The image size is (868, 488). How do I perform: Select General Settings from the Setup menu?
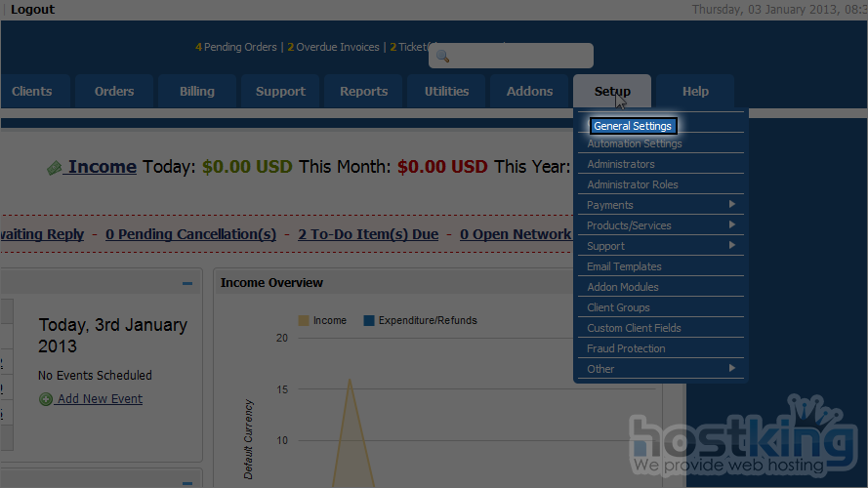(633, 126)
